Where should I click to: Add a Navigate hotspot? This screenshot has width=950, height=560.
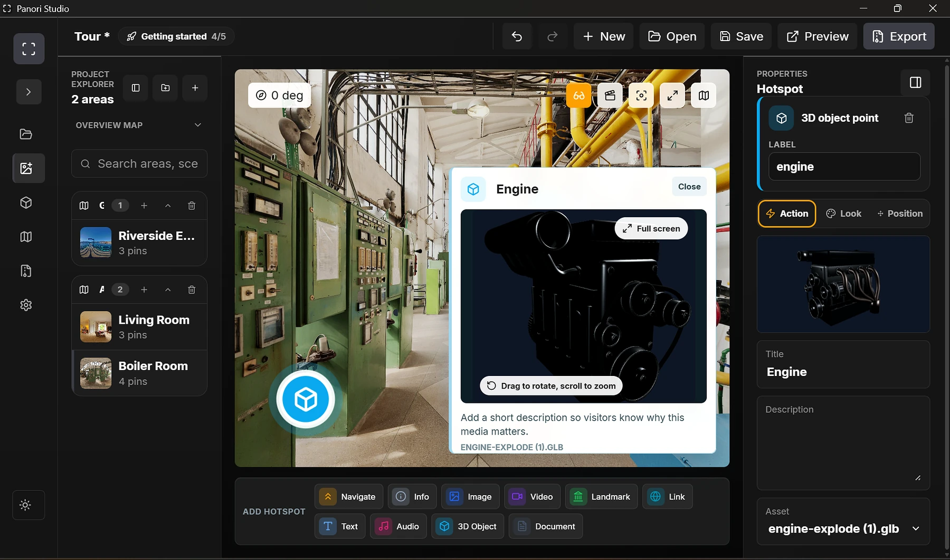[x=349, y=497]
